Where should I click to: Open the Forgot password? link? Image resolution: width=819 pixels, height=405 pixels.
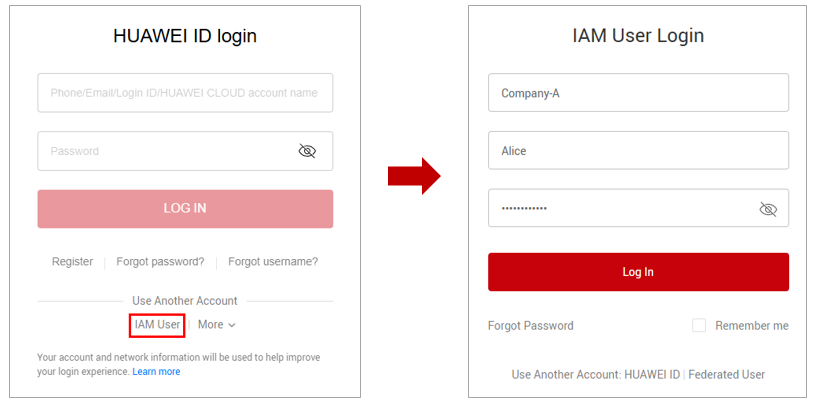coord(160,261)
